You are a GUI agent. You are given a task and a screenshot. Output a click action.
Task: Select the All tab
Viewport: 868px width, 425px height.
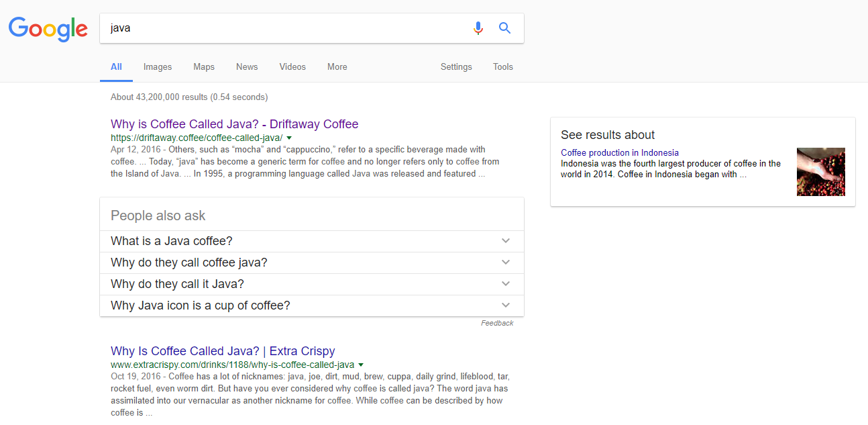[116, 67]
